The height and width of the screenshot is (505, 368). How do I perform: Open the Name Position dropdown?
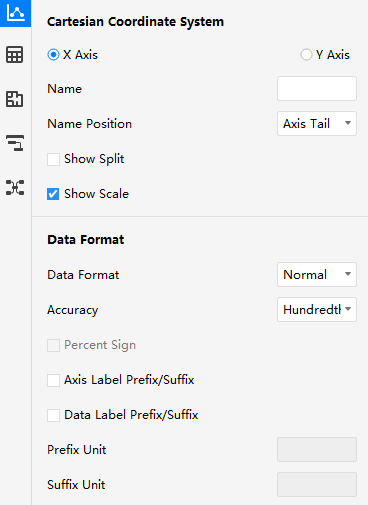point(317,124)
